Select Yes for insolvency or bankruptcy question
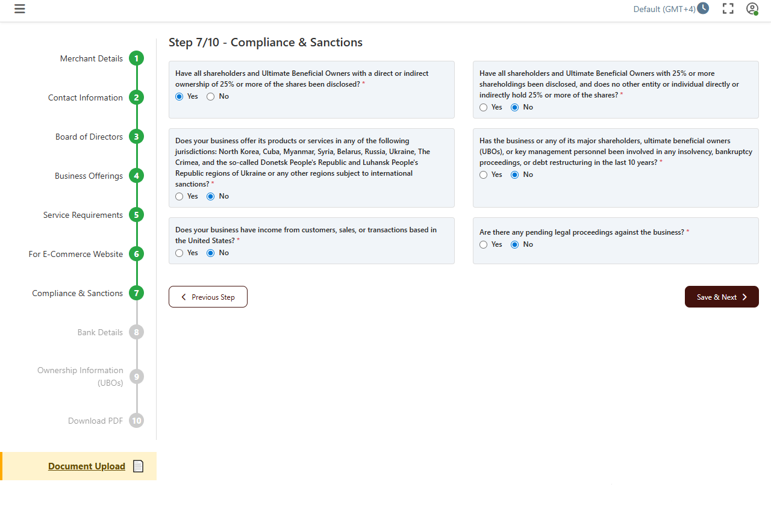Image resolution: width=771 pixels, height=532 pixels. point(483,175)
